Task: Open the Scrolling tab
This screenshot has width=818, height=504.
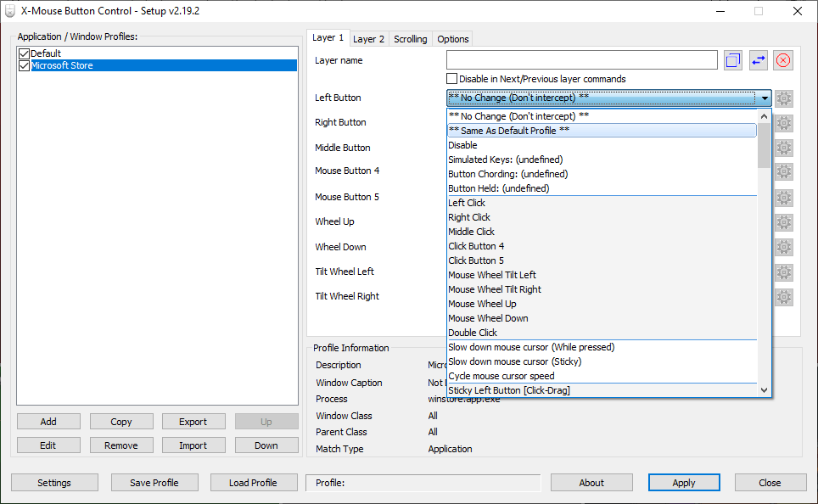Action: pos(410,39)
